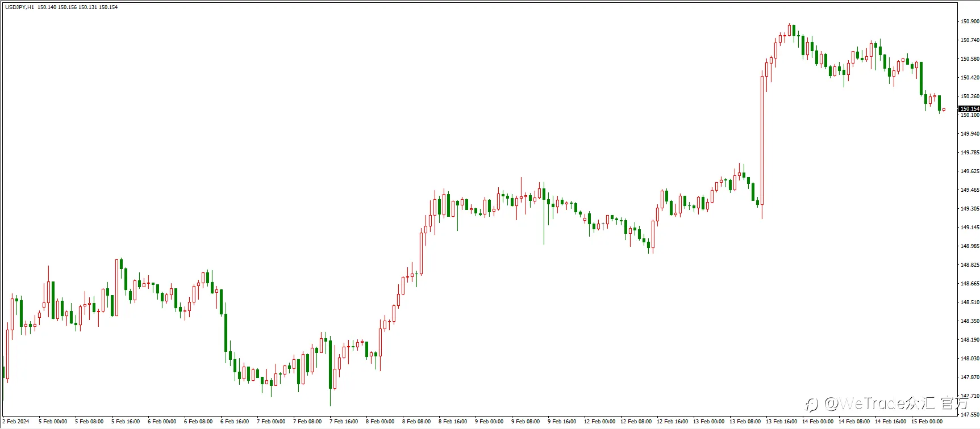Click the 150.420 price axis label

pos(970,78)
